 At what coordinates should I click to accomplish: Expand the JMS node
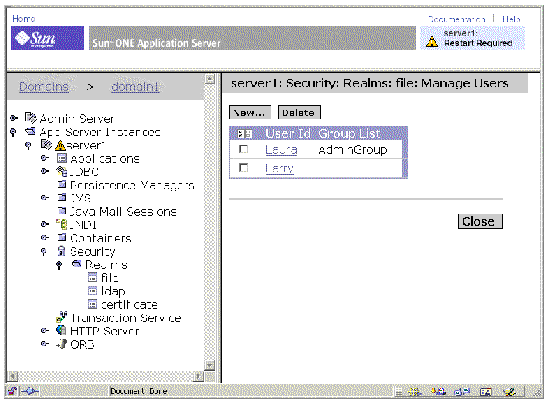(x=44, y=197)
